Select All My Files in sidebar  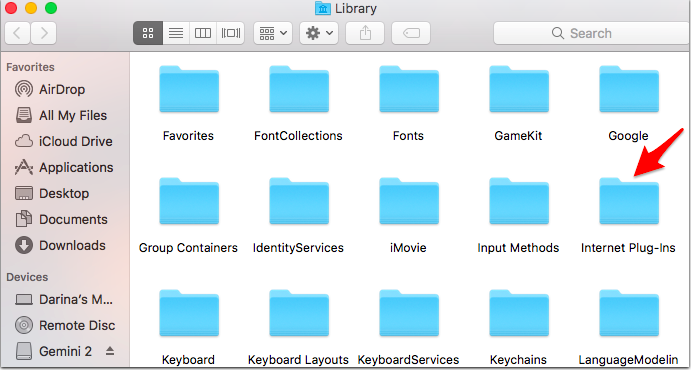click(x=61, y=115)
